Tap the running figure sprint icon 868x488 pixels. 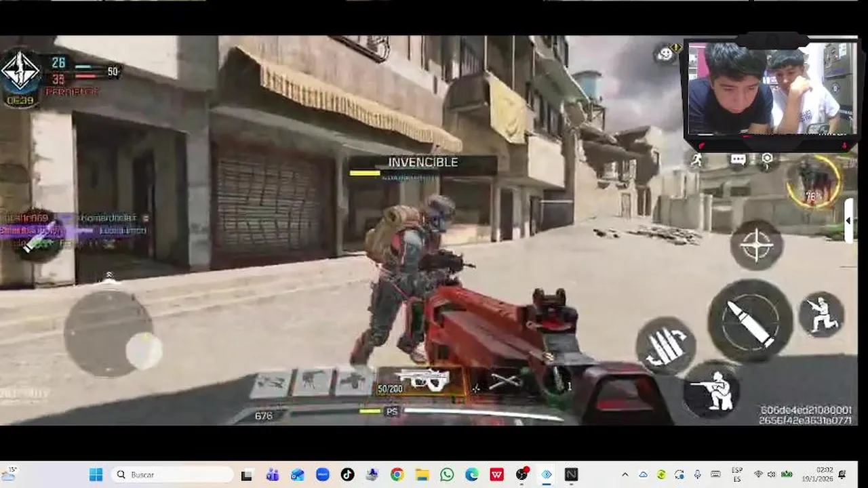(696, 159)
